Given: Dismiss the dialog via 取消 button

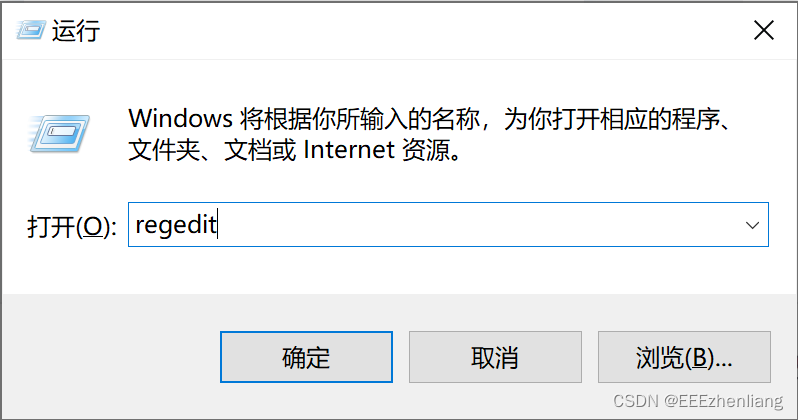Looking at the screenshot, I should [495, 357].
